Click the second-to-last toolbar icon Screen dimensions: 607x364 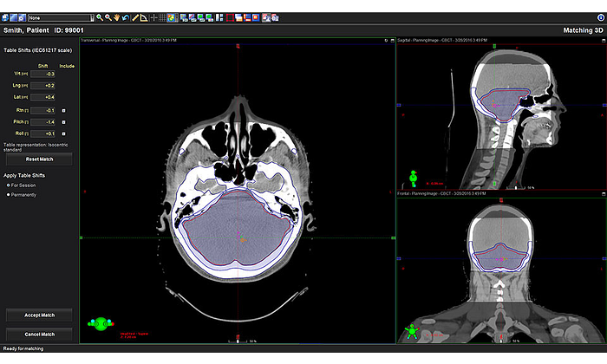tap(266, 18)
